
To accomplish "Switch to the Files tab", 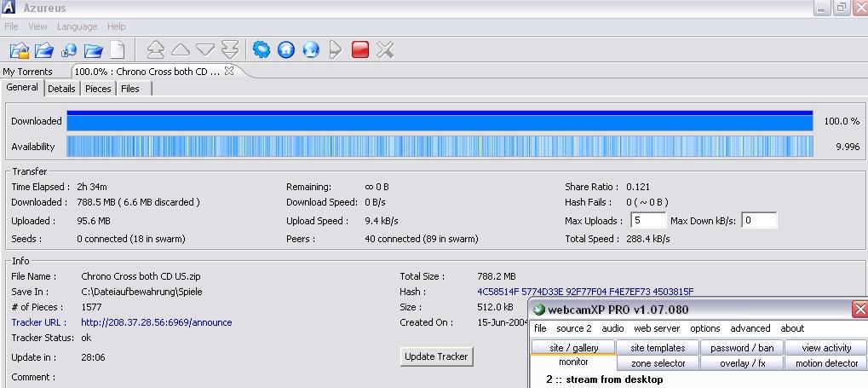I will [130, 89].
